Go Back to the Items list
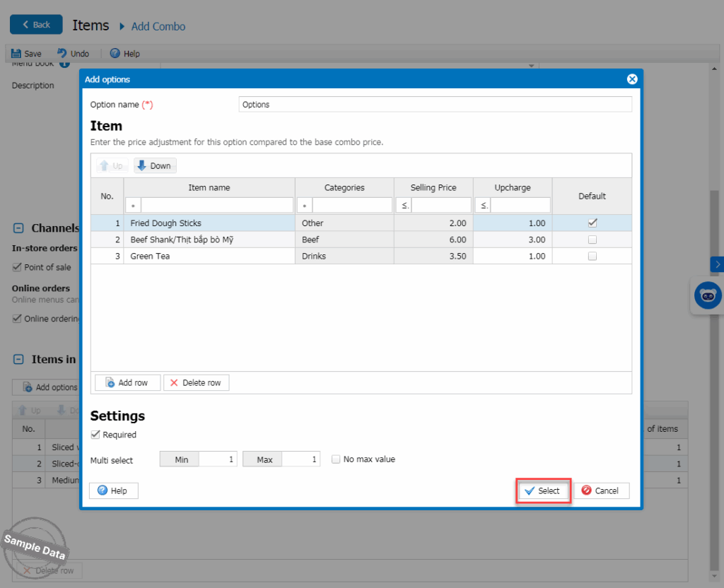This screenshot has width=724, height=588. pyautogui.click(x=36, y=25)
